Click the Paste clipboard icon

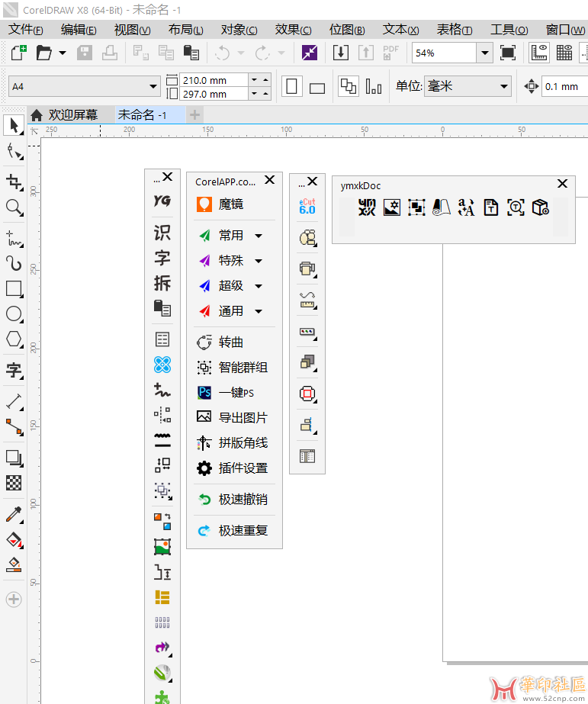[191, 53]
